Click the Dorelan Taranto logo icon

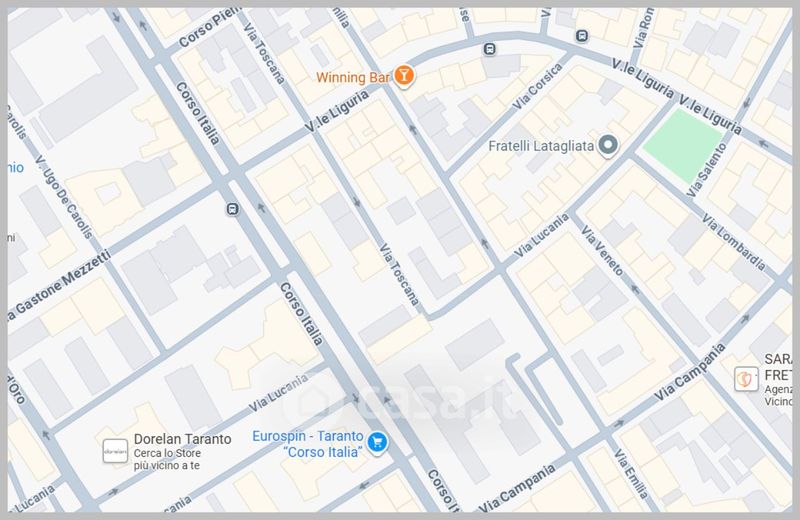115,451
